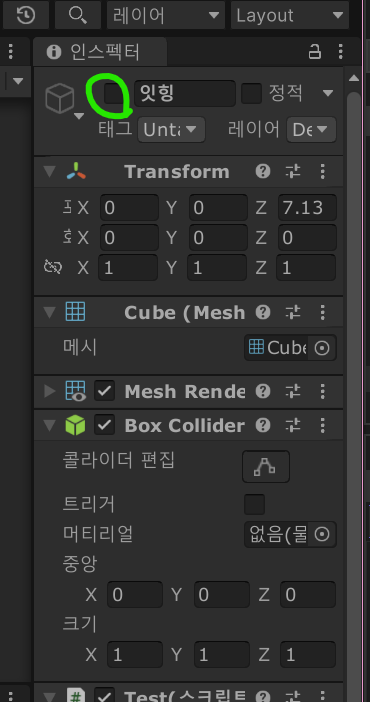The height and width of the screenshot is (702, 370).
Task: Open the undo history icon
Action: click(26, 16)
